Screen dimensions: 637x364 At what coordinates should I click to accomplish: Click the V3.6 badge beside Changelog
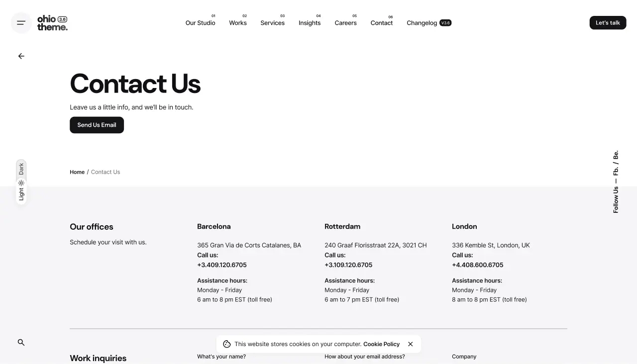[x=445, y=23]
